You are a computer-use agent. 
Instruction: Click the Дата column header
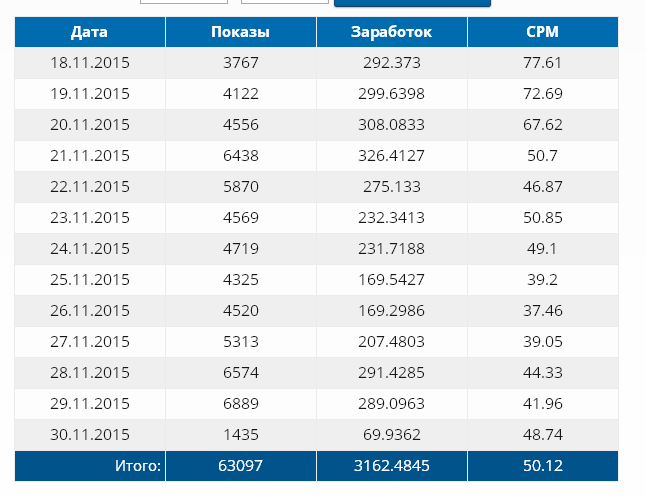(89, 32)
